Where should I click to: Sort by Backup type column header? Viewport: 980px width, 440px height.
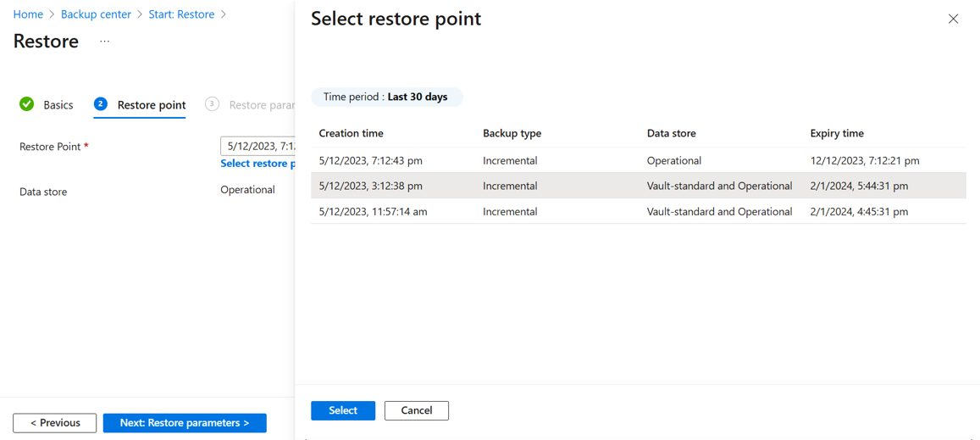pyautogui.click(x=512, y=133)
